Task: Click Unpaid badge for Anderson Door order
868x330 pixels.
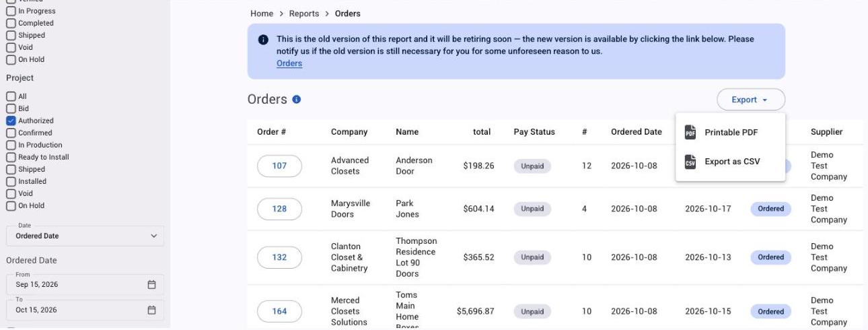Action: (532, 166)
